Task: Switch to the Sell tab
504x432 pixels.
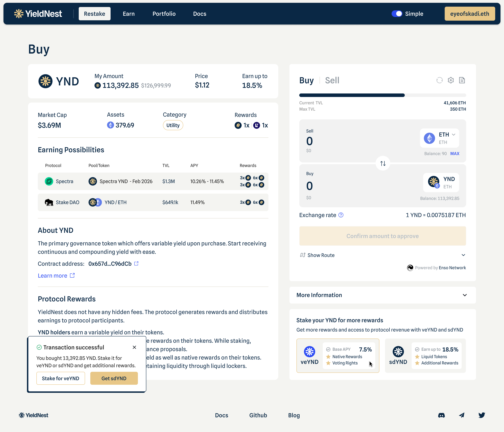Action: point(332,80)
